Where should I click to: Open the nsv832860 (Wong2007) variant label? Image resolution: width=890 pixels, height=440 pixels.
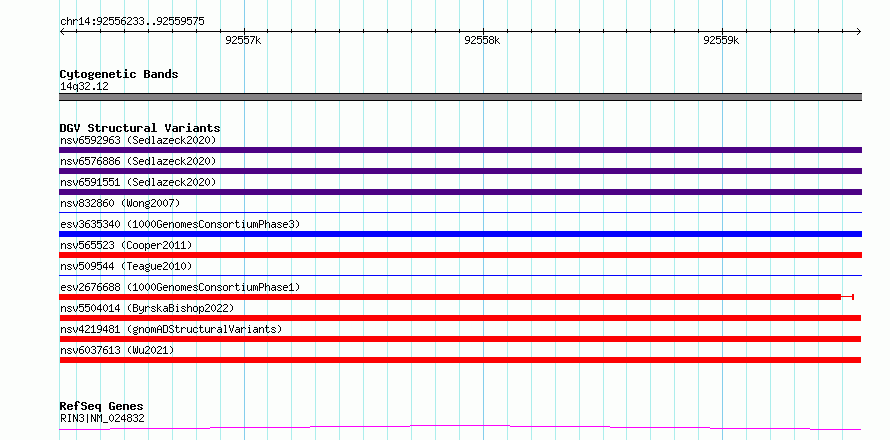click(120, 203)
